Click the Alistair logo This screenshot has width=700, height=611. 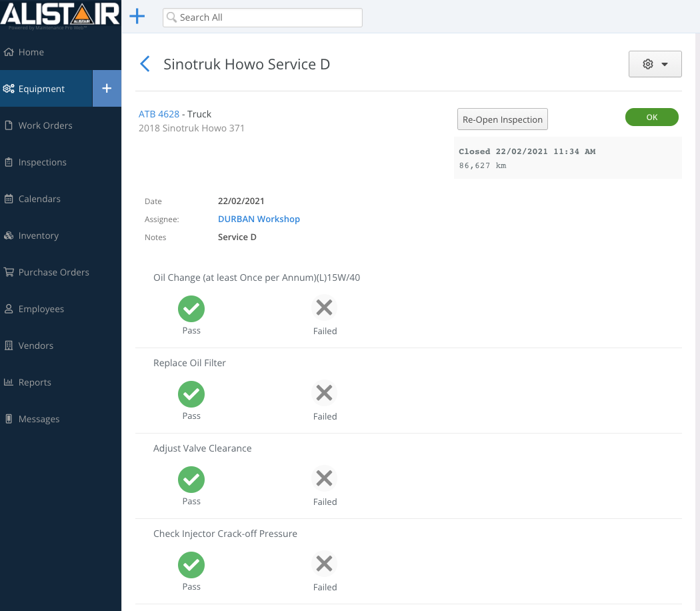pyautogui.click(x=60, y=15)
